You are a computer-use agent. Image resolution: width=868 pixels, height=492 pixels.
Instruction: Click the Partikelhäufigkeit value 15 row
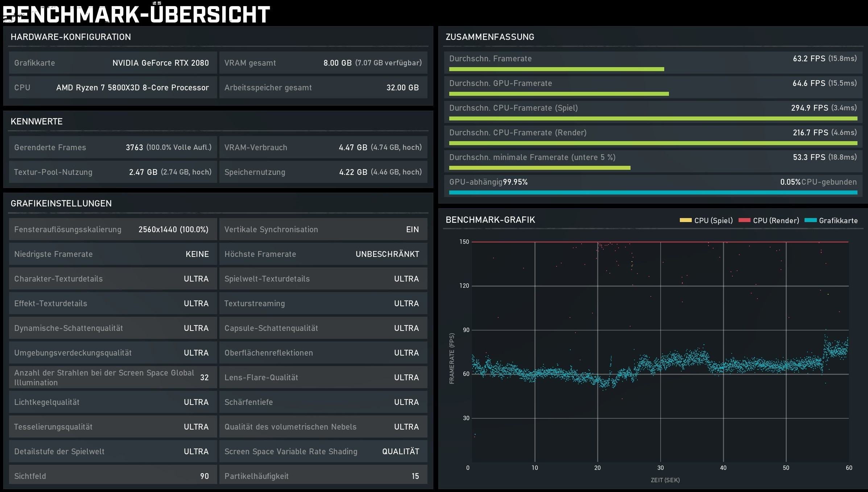pos(323,476)
